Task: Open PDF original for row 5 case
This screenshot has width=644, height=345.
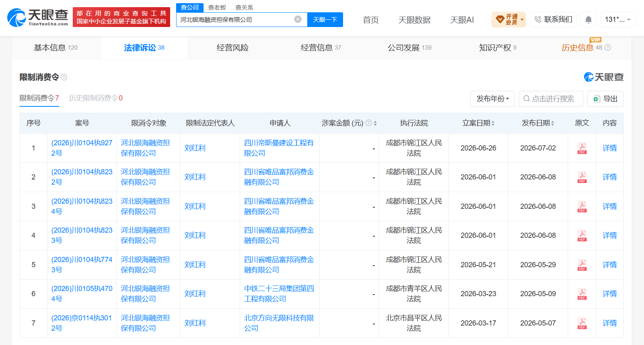Action: (x=582, y=265)
